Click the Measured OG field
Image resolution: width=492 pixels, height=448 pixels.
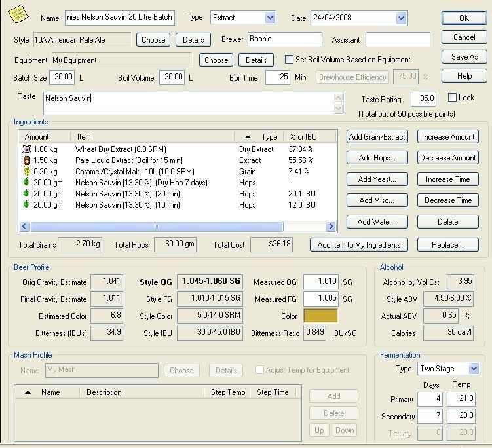pos(321,282)
